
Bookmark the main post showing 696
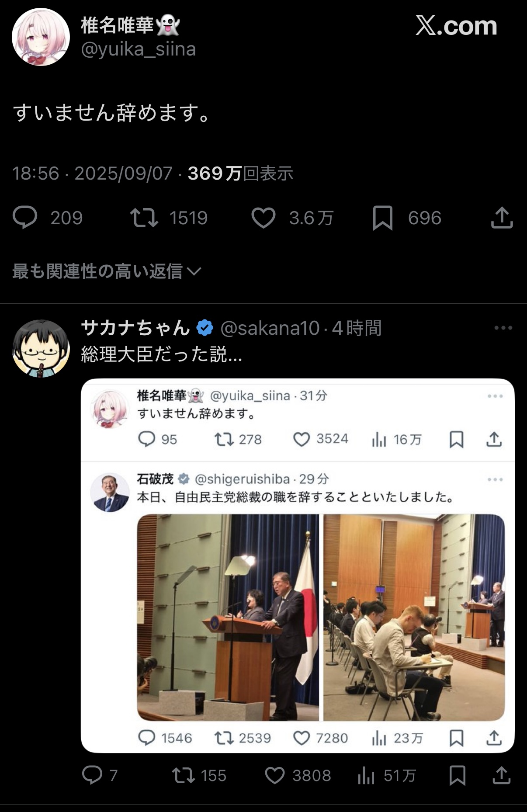point(383,218)
